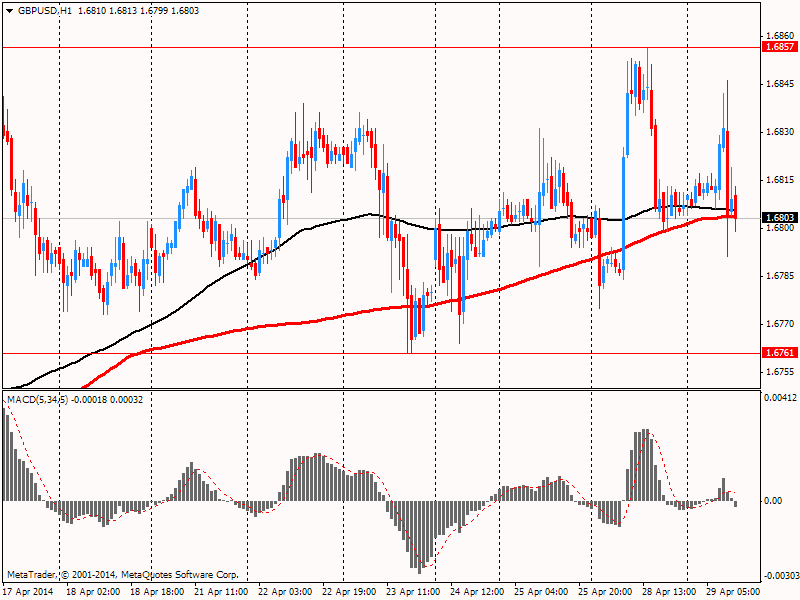Select the 1.6815 price scale value

[780, 180]
